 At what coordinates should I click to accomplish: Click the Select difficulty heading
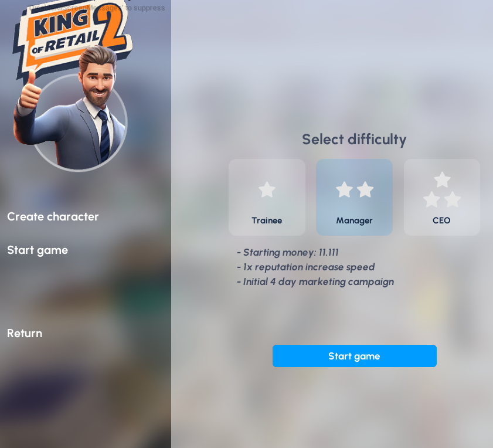point(354,140)
